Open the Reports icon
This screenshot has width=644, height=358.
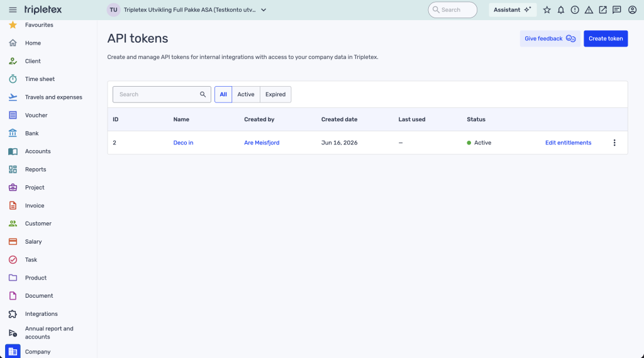point(13,170)
